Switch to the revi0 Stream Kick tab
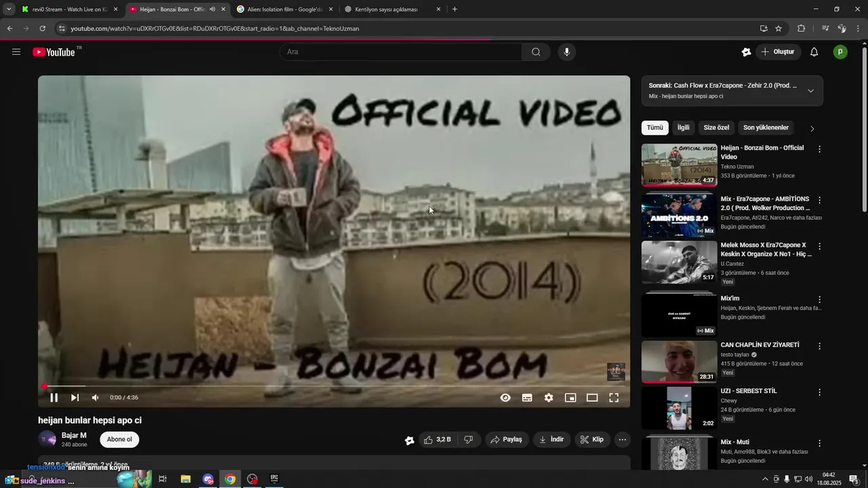This screenshot has width=868, height=488. tap(69, 9)
